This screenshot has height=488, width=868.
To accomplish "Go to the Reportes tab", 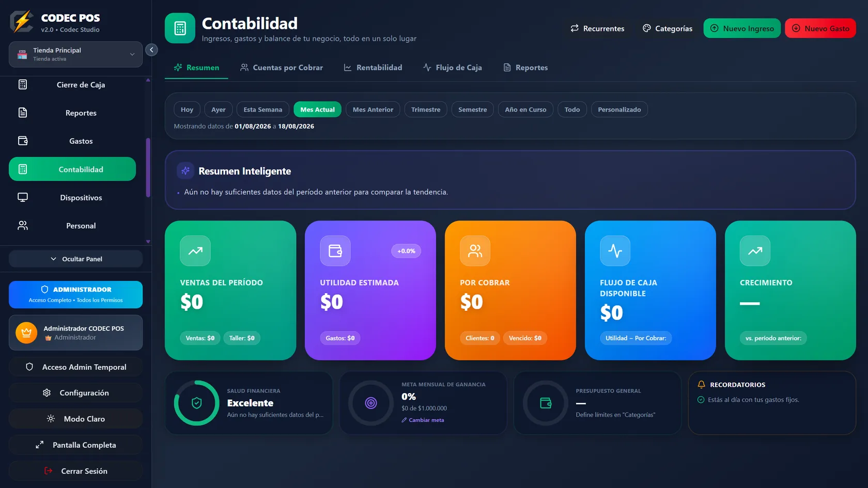I will [x=525, y=68].
